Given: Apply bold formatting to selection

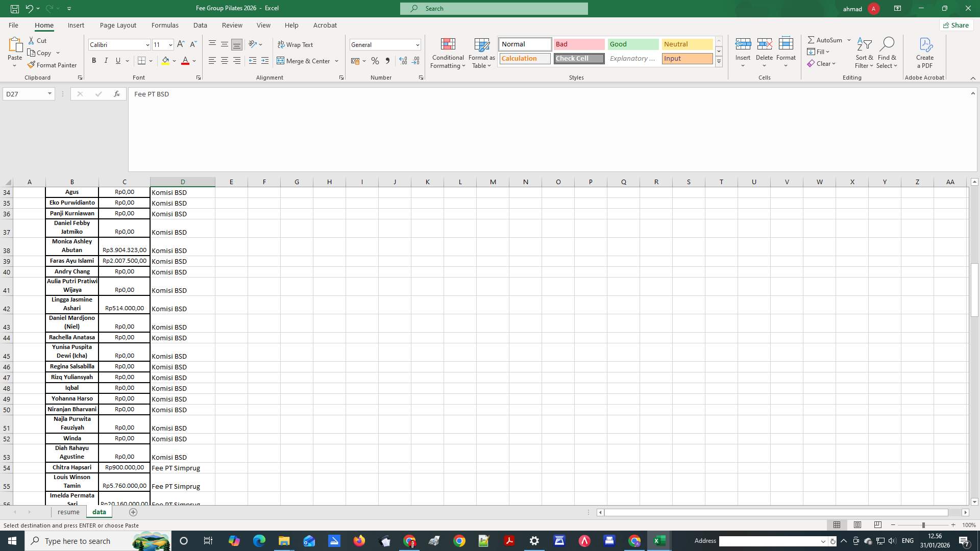Looking at the screenshot, I should point(94,60).
